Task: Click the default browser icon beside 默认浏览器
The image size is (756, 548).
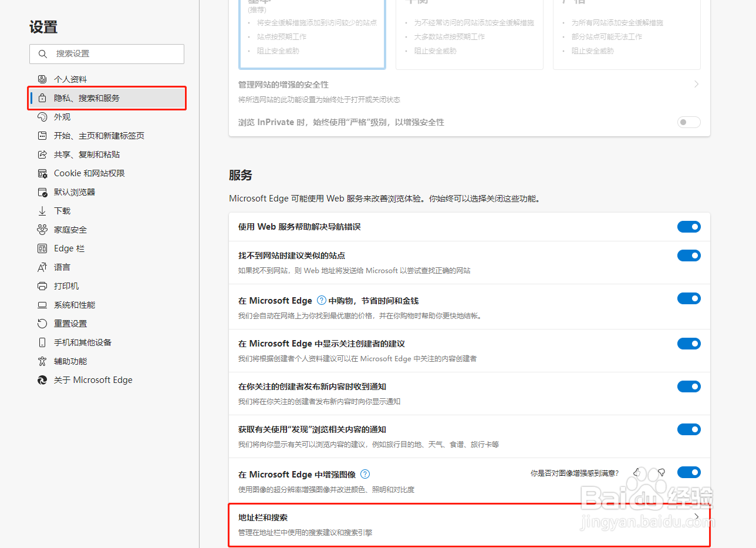Action: (42, 192)
